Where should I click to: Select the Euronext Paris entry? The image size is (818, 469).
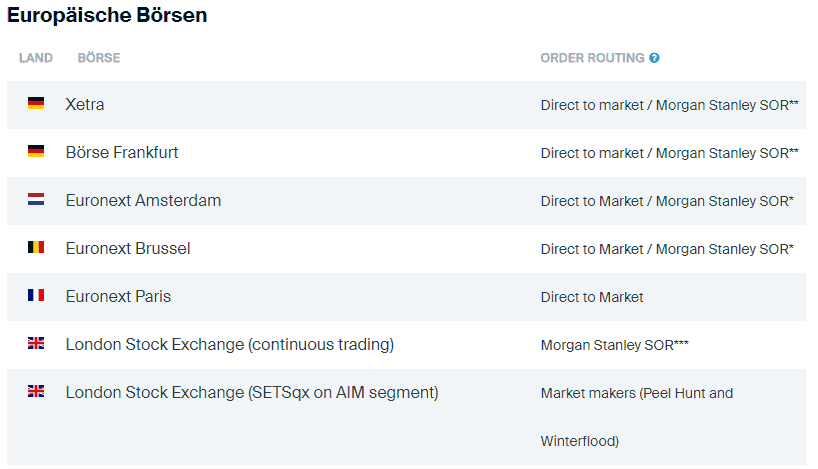point(118,296)
